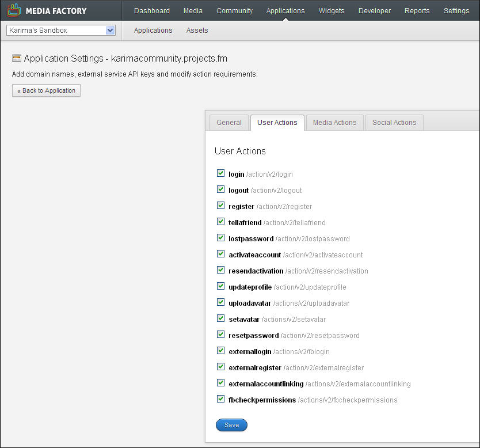Viewport: 480px width, 448px height.
Task: Uncheck the externalregister checkbox
Action: 220,367
